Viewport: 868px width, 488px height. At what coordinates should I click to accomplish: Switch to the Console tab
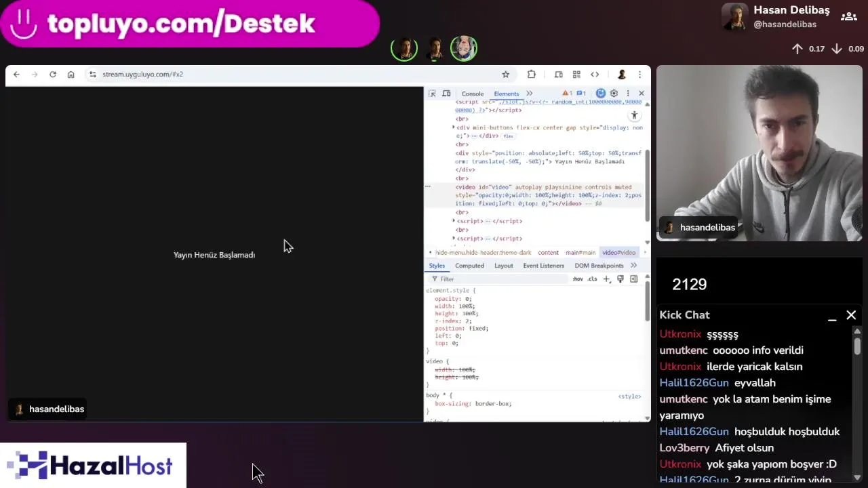click(x=473, y=94)
